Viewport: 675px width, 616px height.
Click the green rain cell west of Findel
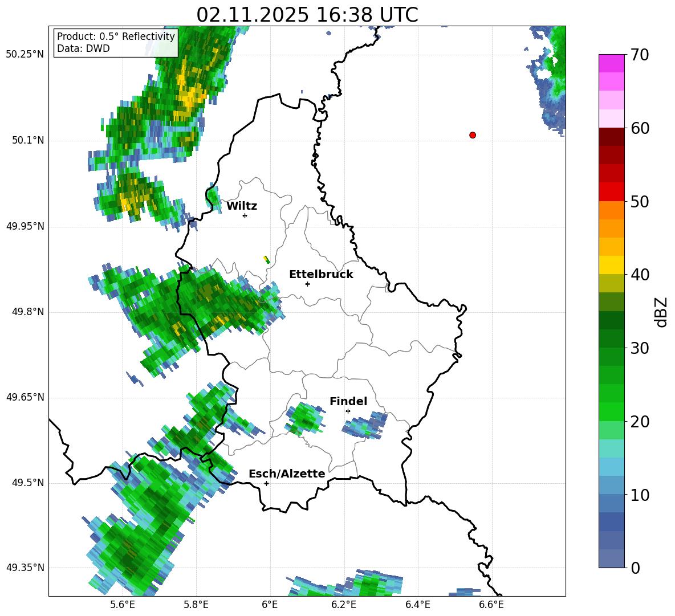click(305, 419)
